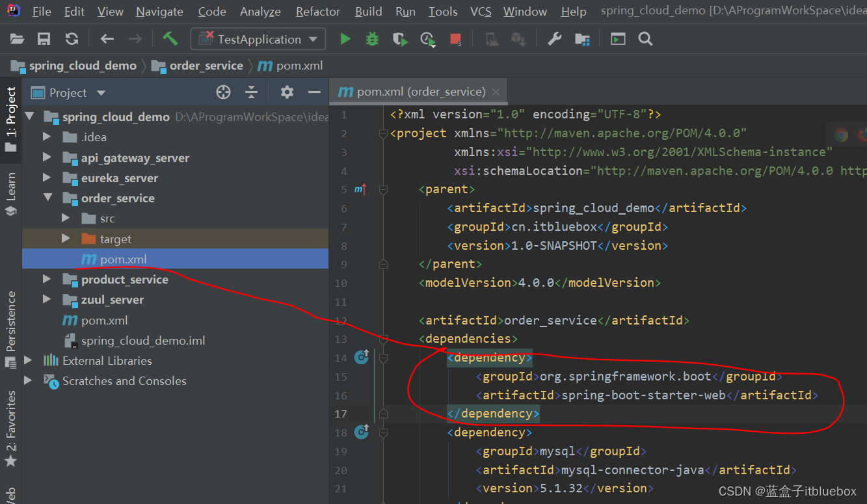Click the Run with Coverage icon
This screenshot has width=867, height=504.
click(x=400, y=39)
